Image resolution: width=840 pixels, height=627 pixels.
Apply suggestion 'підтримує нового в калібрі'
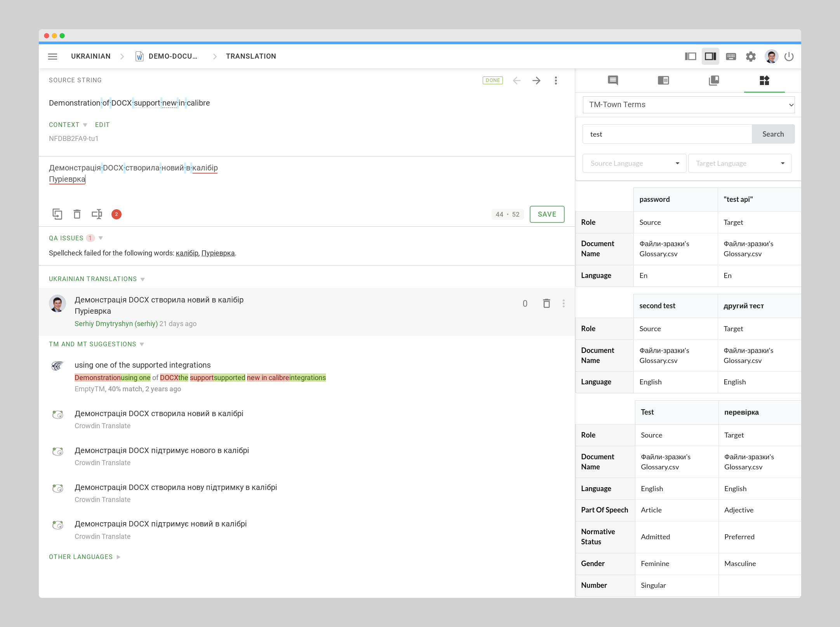162,450
